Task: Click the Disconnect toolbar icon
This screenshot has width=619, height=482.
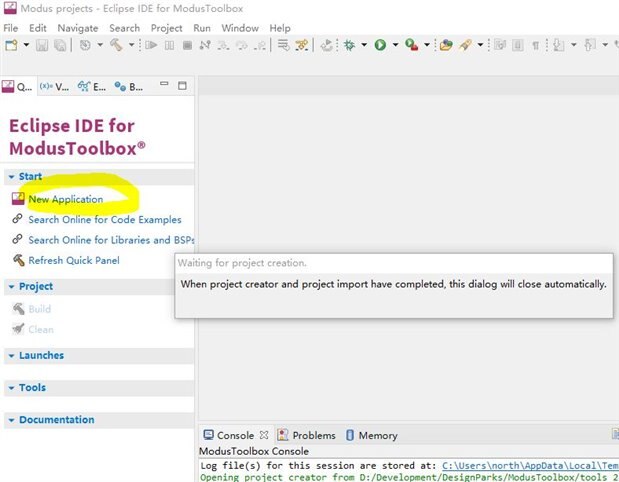Action: click(x=205, y=45)
